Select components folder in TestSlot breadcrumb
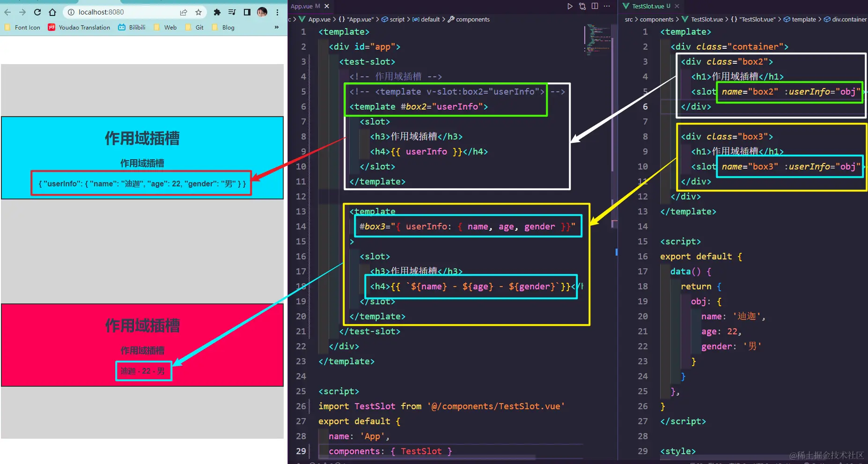Screen dimensions: 868x464 coord(656,19)
